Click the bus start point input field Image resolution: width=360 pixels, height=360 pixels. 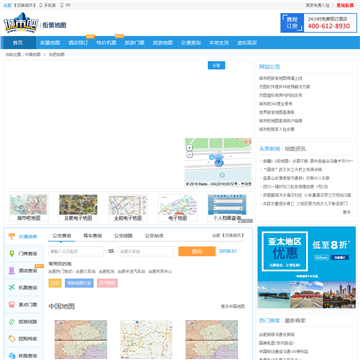76,251
